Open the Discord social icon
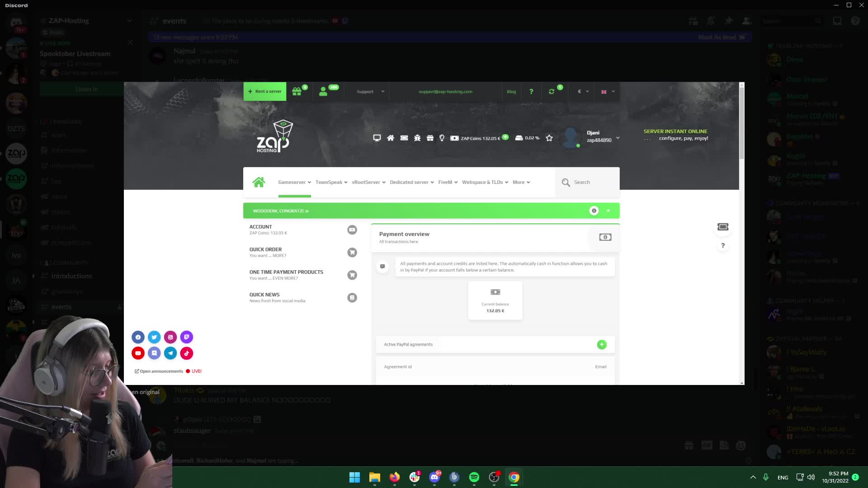Viewport: 868px width, 488px height. 154,353
